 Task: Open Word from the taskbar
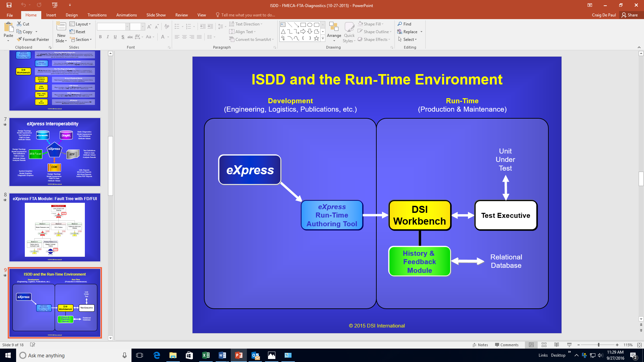pos(222,355)
